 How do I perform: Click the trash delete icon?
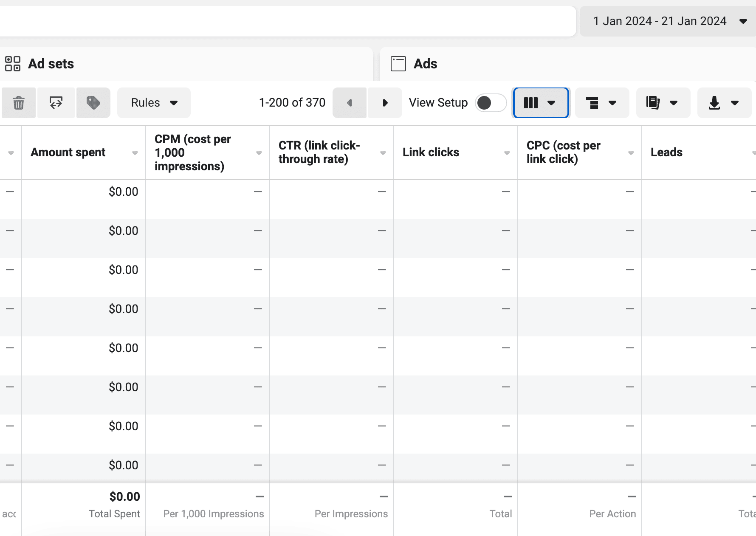click(19, 103)
